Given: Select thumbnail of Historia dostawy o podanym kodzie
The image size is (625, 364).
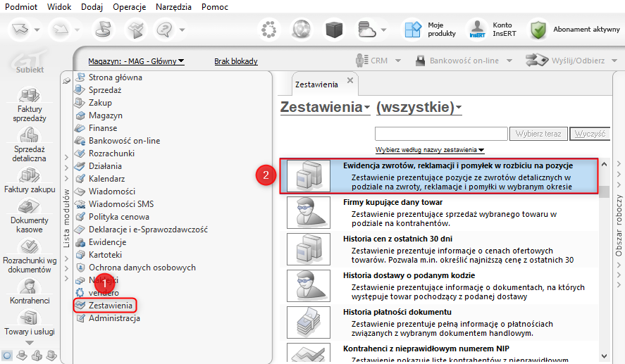Looking at the screenshot, I should (309, 286).
